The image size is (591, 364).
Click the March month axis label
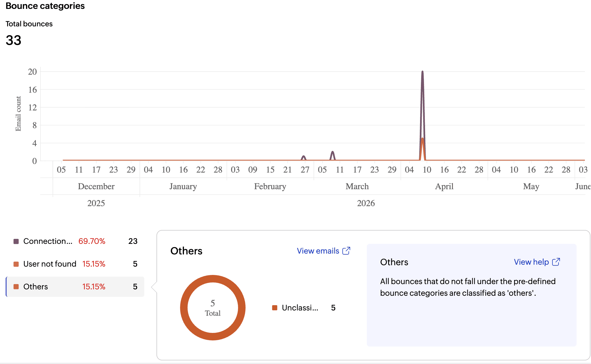[357, 186]
